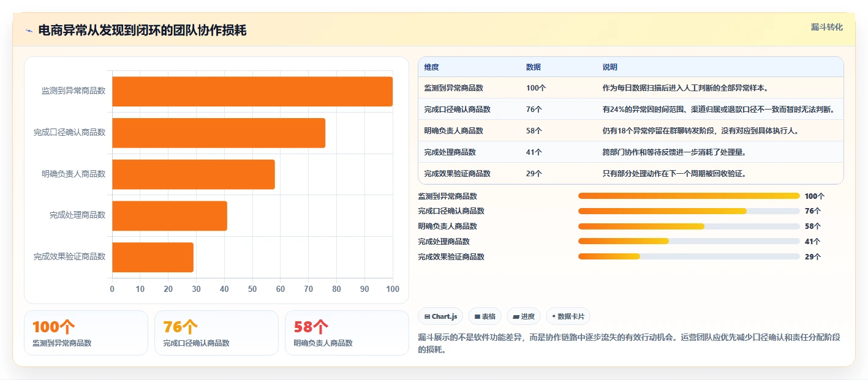Click the 58个 value in the table
This screenshot has height=380, width=868.
coord(534,131)
